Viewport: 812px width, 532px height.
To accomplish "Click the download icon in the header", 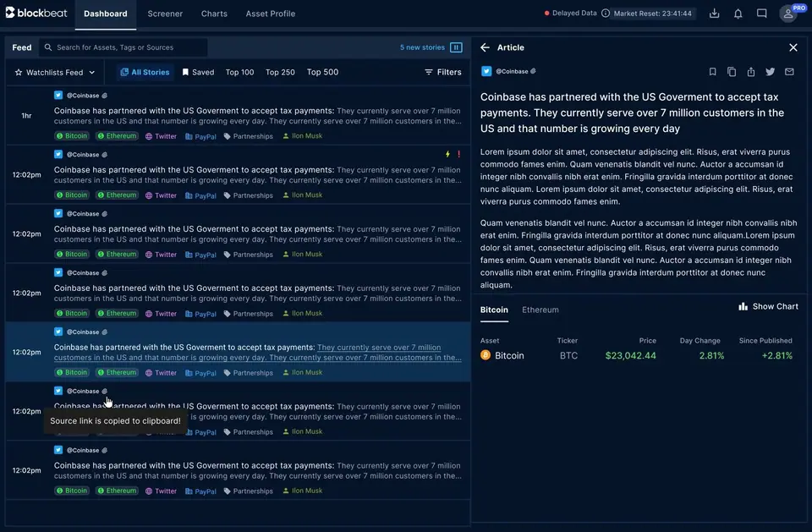I will tap(714, 14).
